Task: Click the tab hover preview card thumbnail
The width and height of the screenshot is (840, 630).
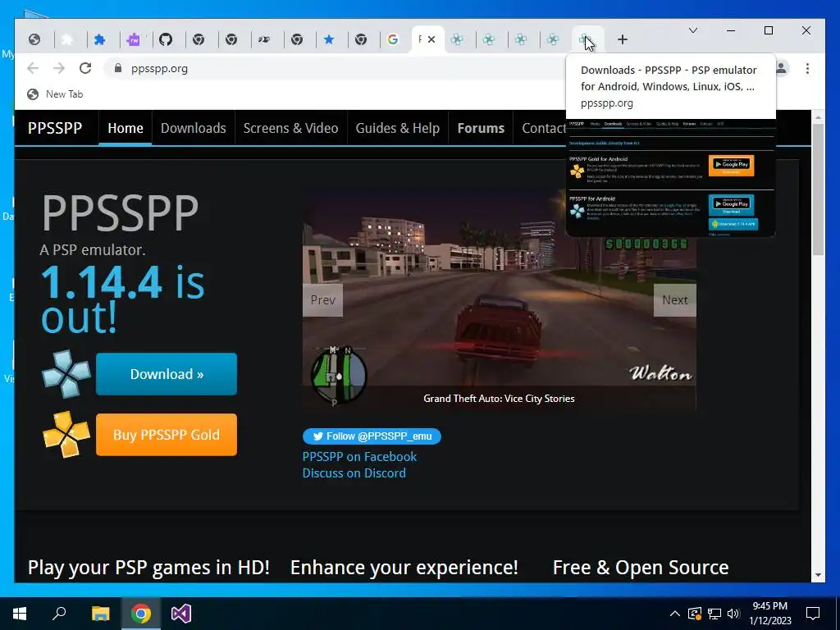Action: [x=671, y=177]
